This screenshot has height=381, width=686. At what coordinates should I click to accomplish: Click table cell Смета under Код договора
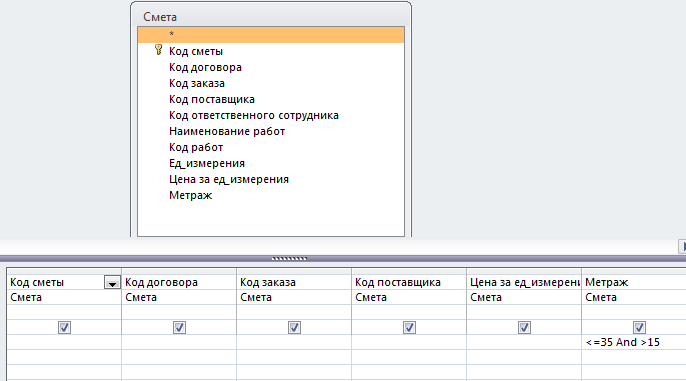179,297
